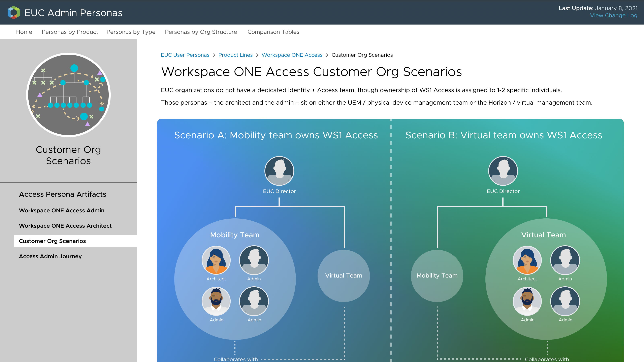Select the bearded Admin avatar in Scenario A
644x362 pixels.
click(216, 301)
